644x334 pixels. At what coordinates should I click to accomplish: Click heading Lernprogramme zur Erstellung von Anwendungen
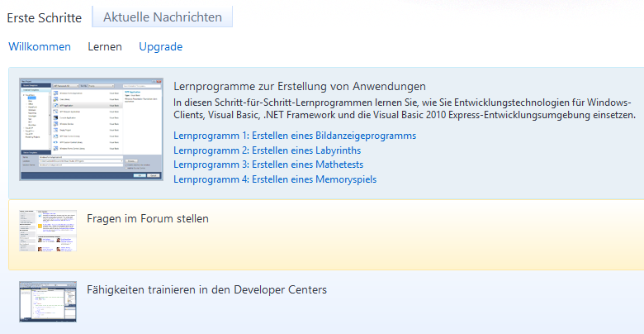[300, 86]
